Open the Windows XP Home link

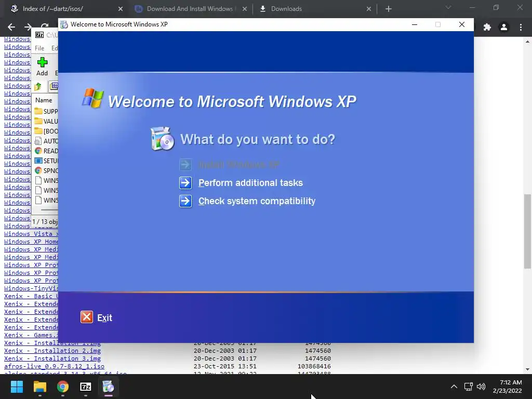[x=31, y=242]
